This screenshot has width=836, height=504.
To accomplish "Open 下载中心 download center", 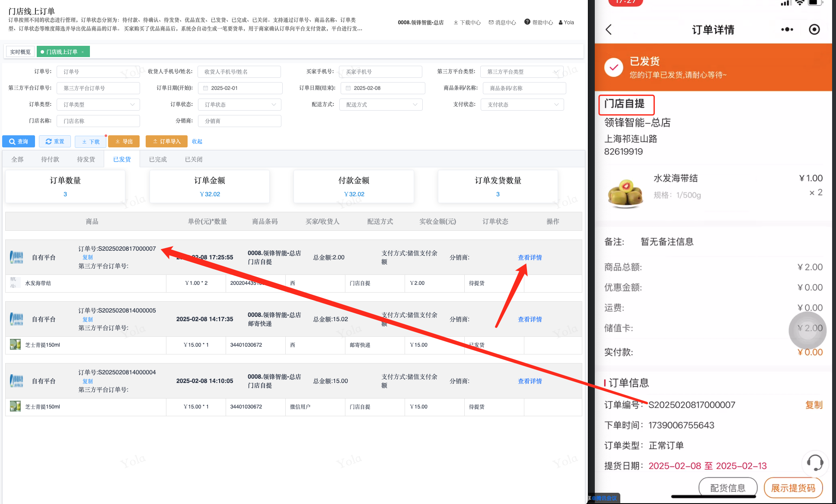I will pyautogui.click(x=467, y=22).
